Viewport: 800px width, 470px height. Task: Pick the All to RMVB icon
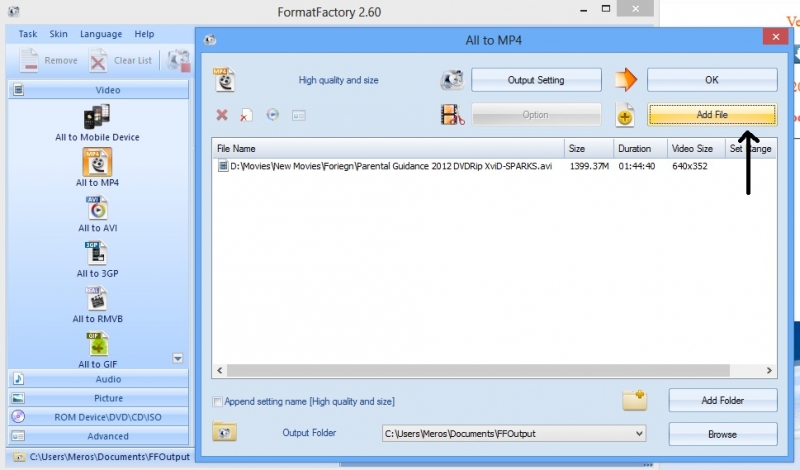[x=97, y=299]
